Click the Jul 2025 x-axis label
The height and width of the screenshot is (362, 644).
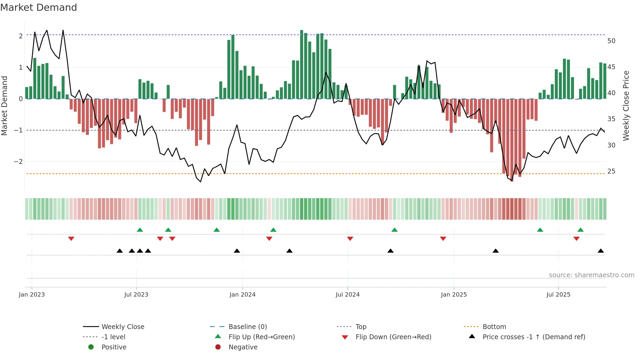pos(558,294)
